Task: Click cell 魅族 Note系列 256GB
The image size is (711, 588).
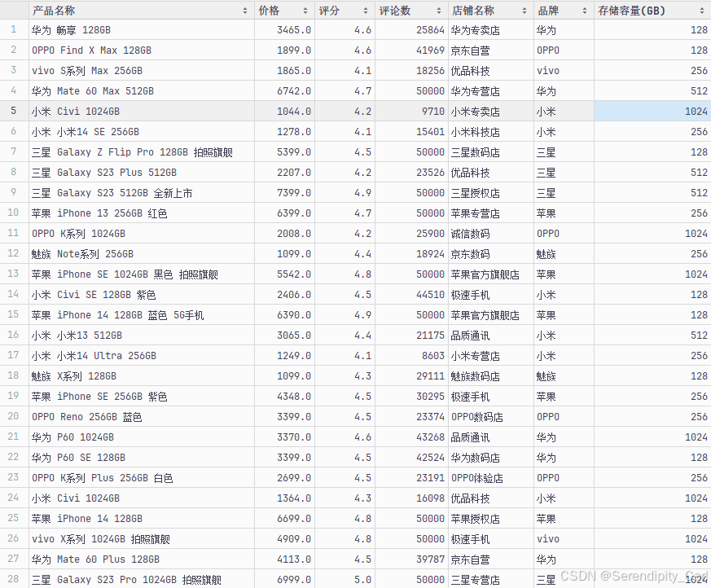Action: (142, 254)
